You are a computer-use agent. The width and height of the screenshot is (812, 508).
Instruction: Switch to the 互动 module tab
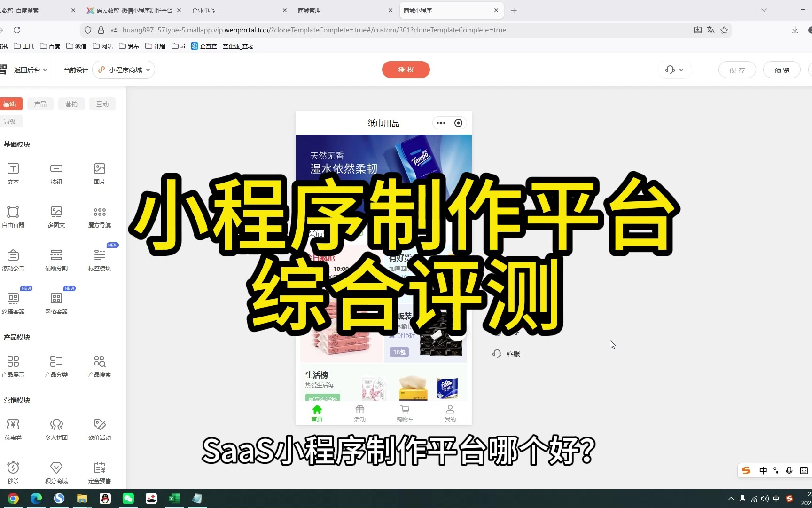(x=102, y=104)
